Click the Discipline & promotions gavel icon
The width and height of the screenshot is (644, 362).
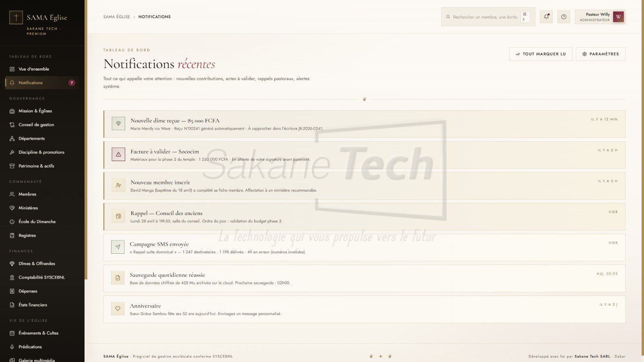coord(12,152)
